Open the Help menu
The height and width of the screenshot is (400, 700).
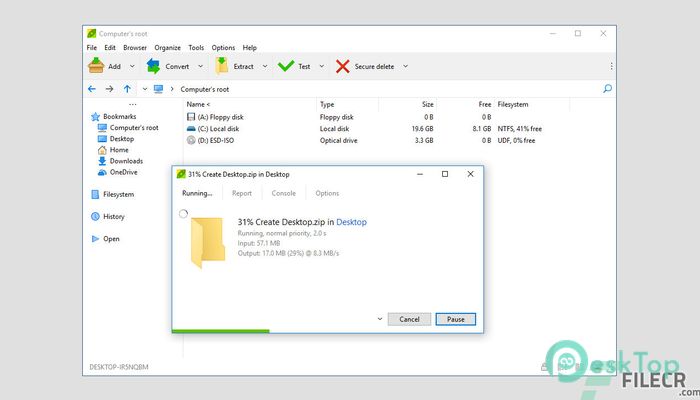(x=250, y=47)
